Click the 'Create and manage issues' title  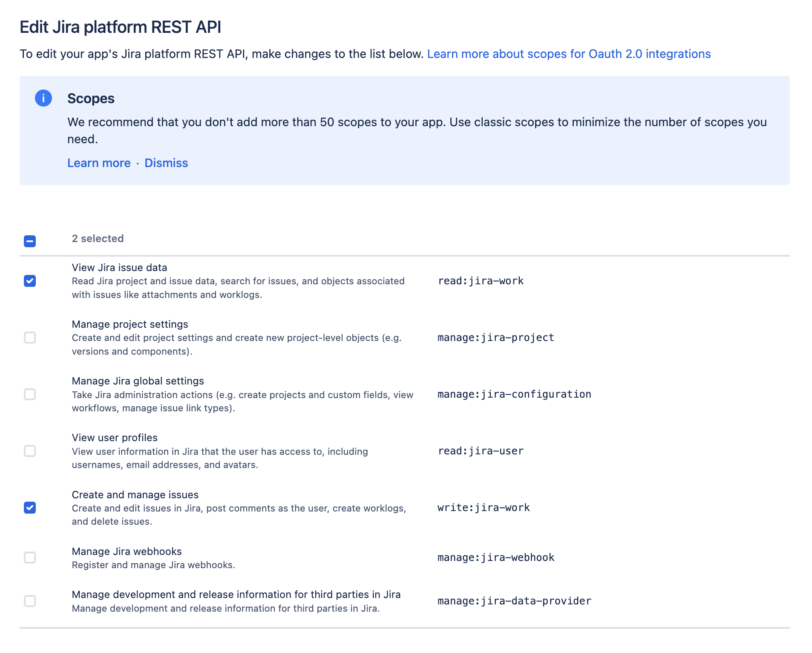pyautogui.click(x=135, y=495)
